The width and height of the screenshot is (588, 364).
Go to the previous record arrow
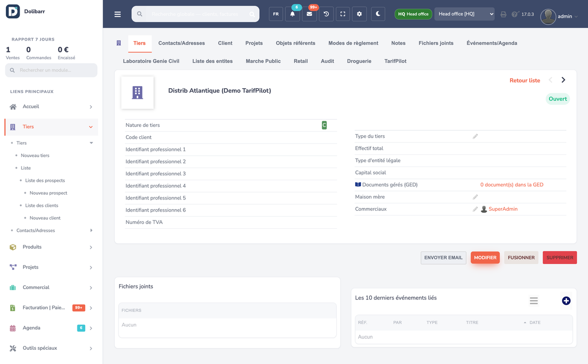click(x=551, y=80)
